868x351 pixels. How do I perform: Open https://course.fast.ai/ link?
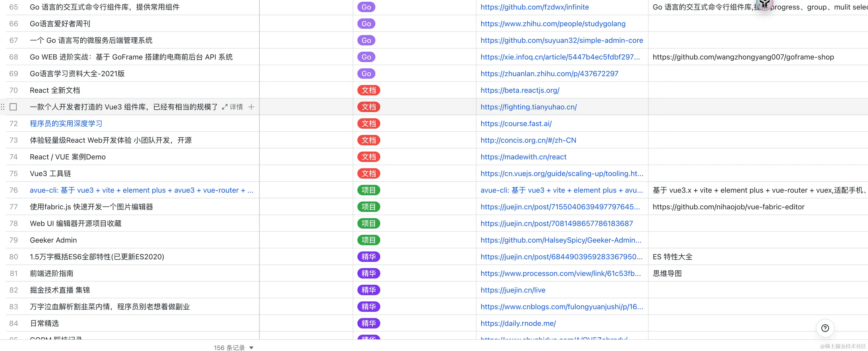click(x=516, y=124)
